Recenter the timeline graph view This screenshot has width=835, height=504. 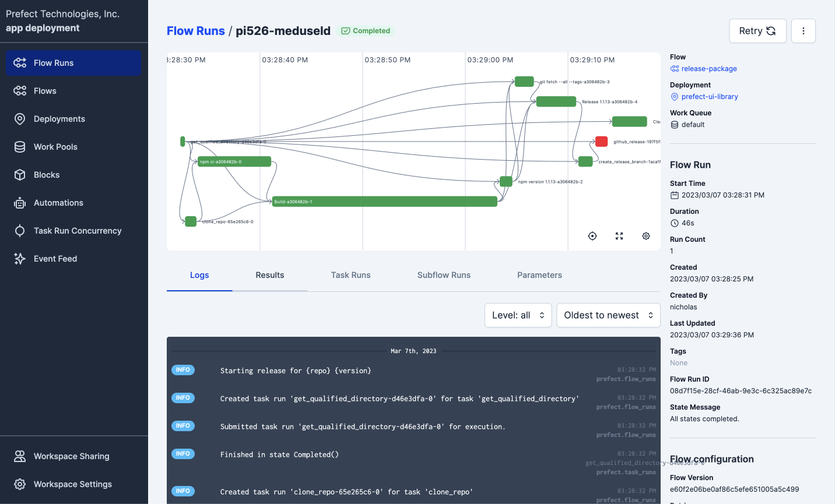pos(592,236)
